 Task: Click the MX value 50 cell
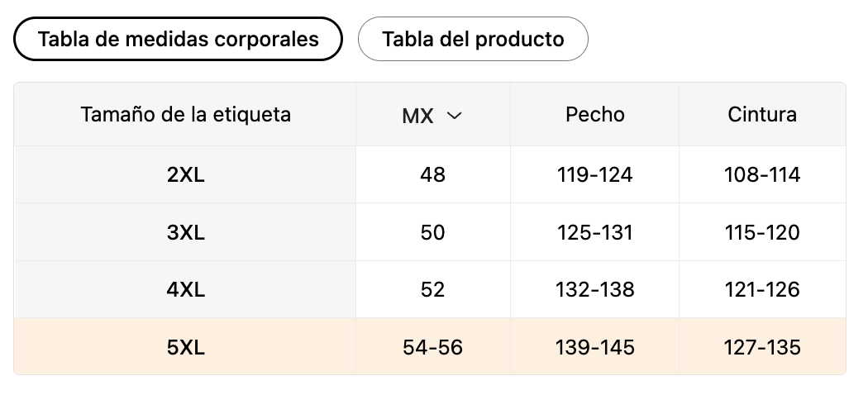pyautogui.click(x=433, y=232)
